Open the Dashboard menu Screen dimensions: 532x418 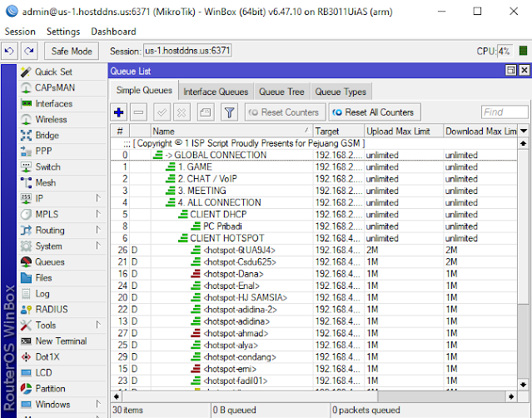pyautogui.click(x=113, y=32)
